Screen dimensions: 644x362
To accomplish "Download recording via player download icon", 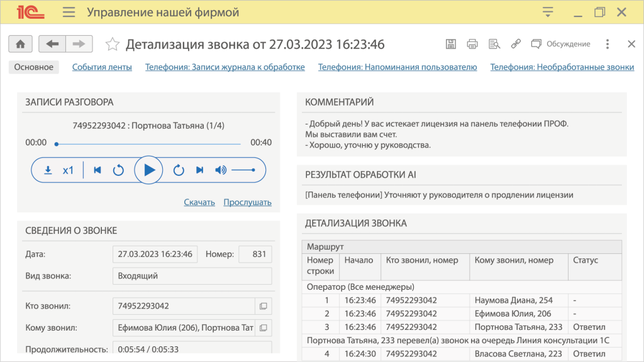I will coord(48,170).
